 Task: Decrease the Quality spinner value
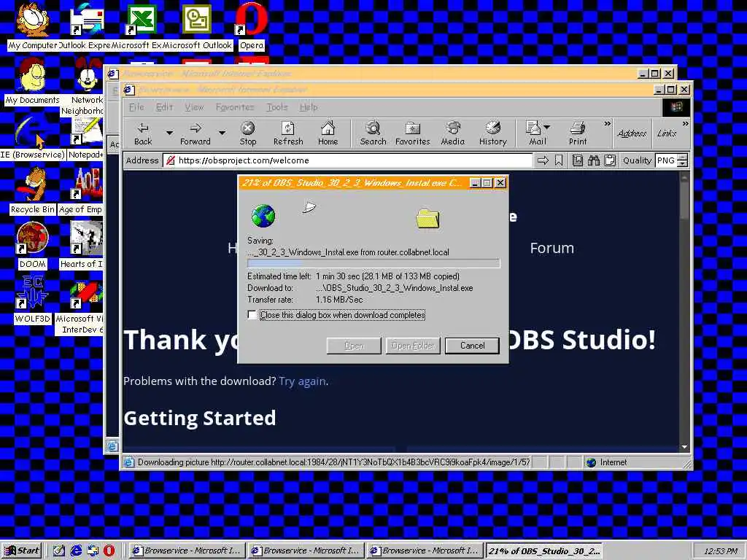[683, 163]
